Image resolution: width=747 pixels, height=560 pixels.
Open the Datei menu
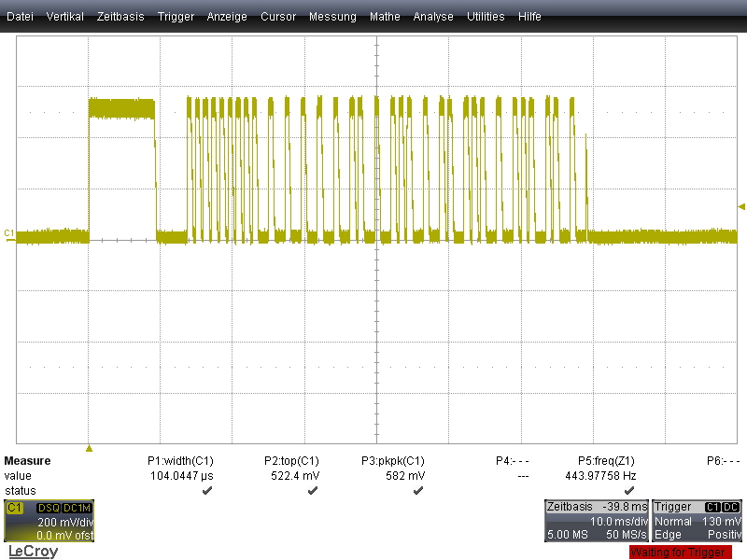[x=20, y=17]
